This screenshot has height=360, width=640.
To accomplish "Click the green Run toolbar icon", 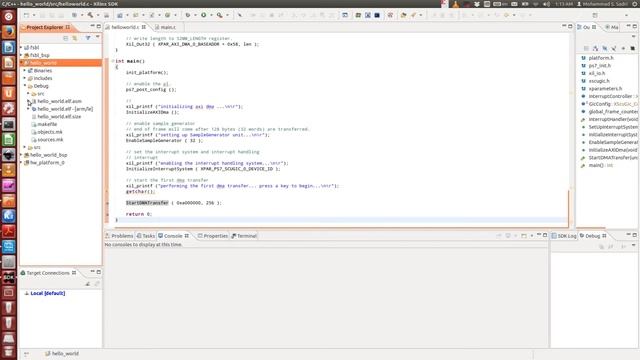I will 203,15.
